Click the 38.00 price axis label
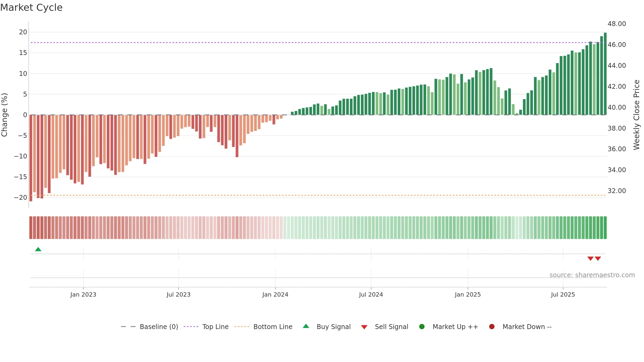 click(617, 128)
